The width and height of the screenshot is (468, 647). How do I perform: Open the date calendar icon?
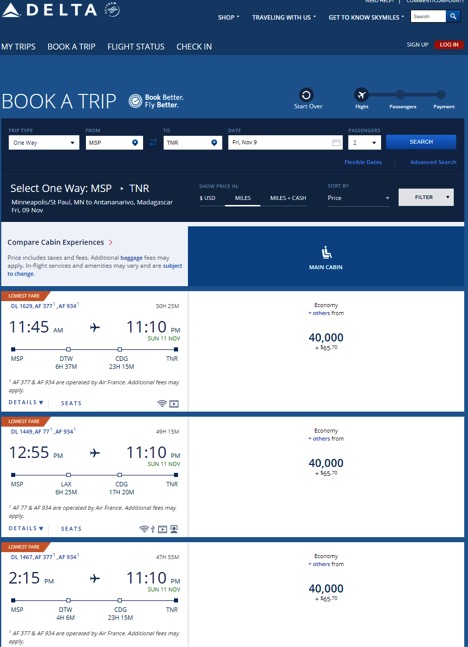click(336, 142)
